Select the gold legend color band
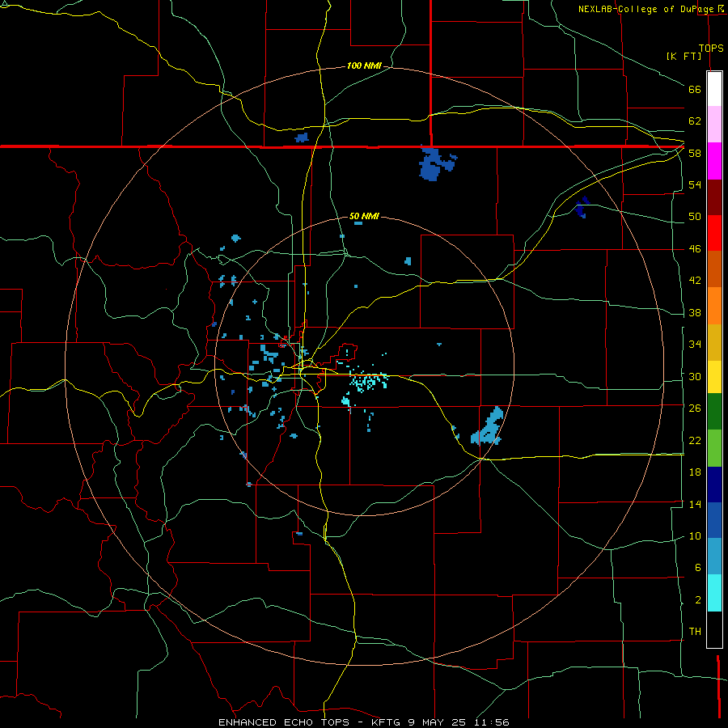Screen dimensions: 728x728 point(714,342)
